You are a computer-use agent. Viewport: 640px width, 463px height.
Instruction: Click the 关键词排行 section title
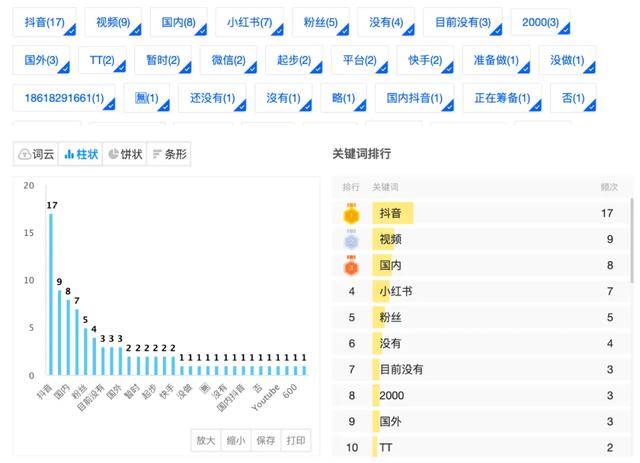pyautogui.click(x=362, y=154)
